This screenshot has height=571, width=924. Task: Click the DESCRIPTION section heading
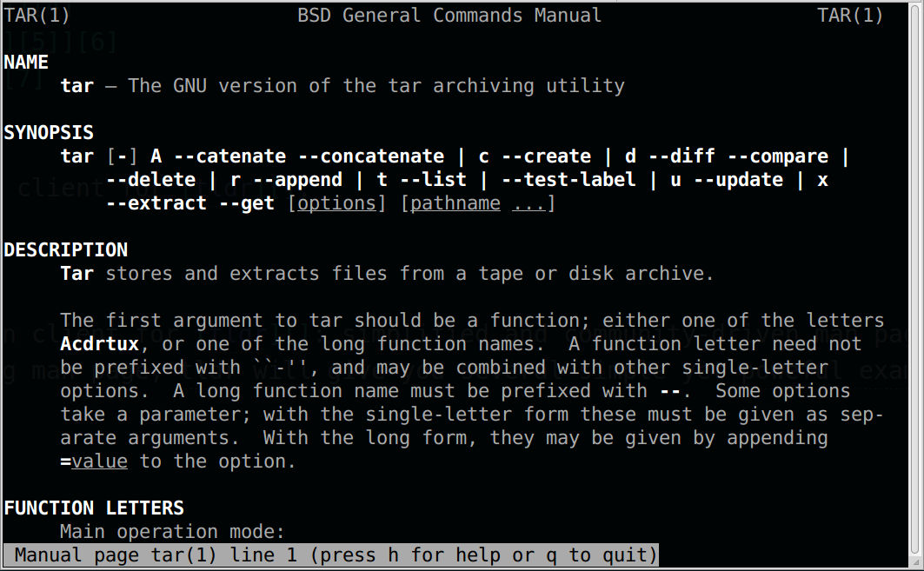pyautogui.click(x=65, y=249)
